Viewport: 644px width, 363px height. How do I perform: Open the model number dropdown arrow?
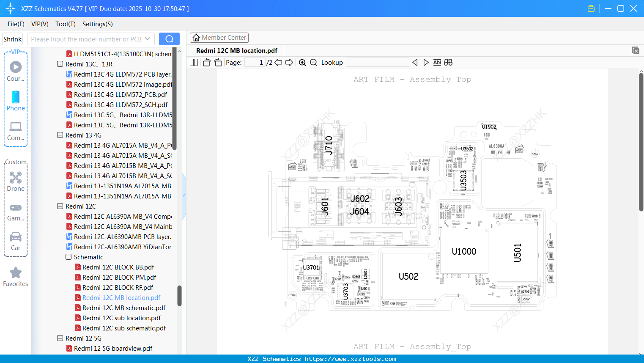pos(148,39)
